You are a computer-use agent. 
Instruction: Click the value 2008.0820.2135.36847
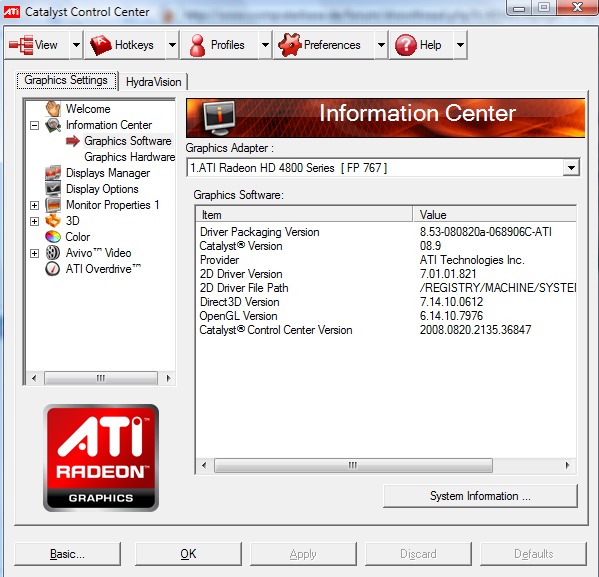[475, 330]
